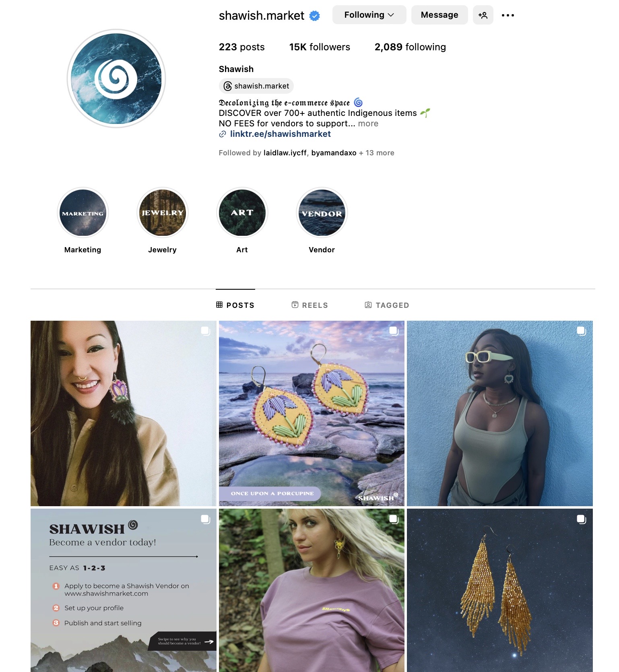
Task: Click the verified badge beside shawish.market
Action: coord(314,16)
